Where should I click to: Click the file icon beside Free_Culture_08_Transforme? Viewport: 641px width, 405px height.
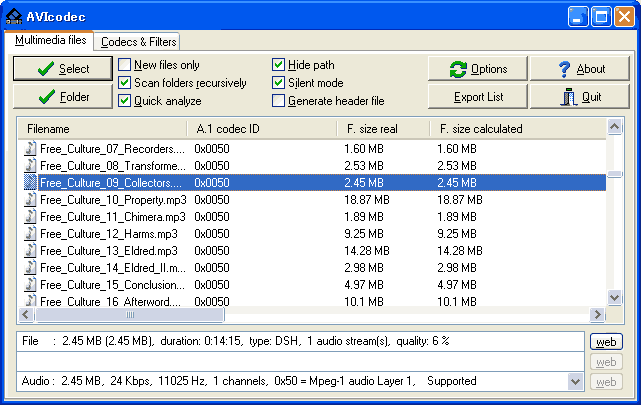(30, 166)
